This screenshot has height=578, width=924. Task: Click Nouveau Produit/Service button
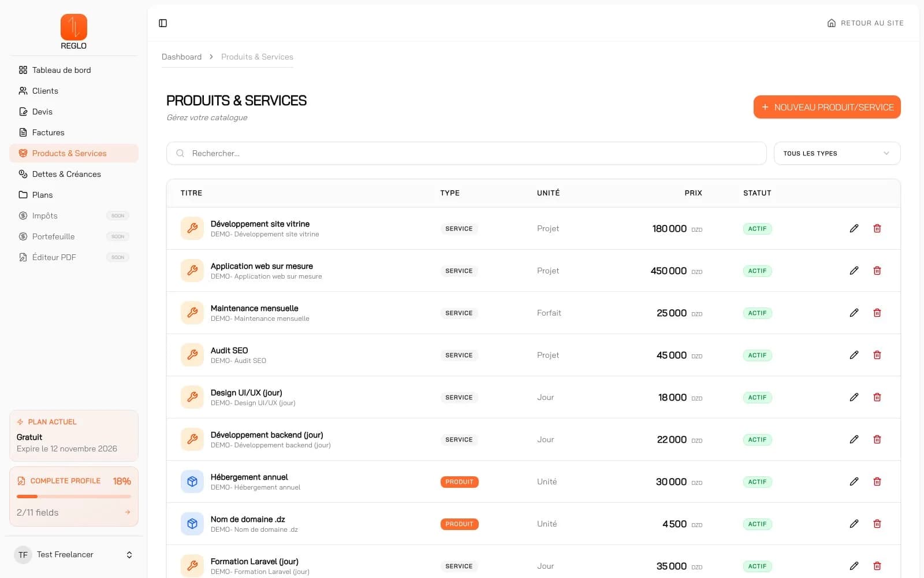pos(827,107)
